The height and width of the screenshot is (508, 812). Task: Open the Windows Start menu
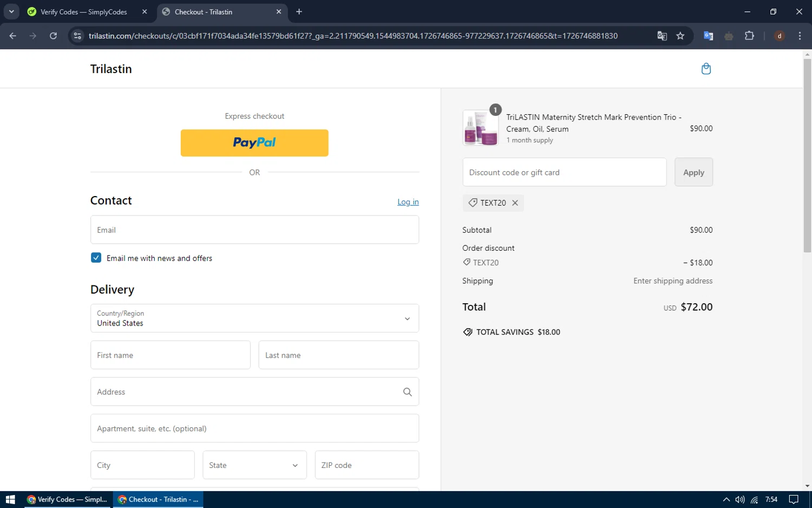click(10, 499)
